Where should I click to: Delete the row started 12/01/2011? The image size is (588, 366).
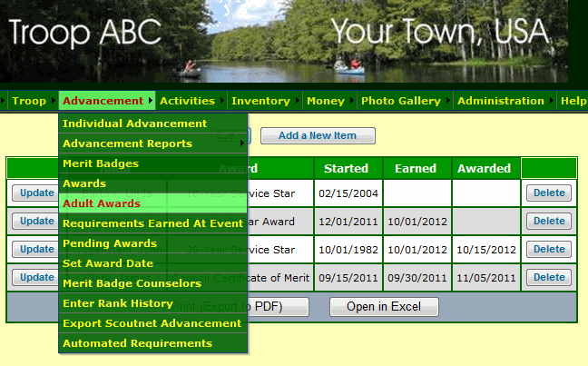click(549, 221)
